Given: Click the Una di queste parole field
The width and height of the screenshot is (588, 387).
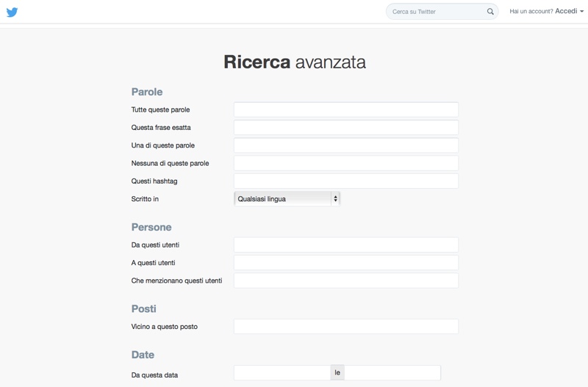Looking at the screenshot, I should [345, 145].
